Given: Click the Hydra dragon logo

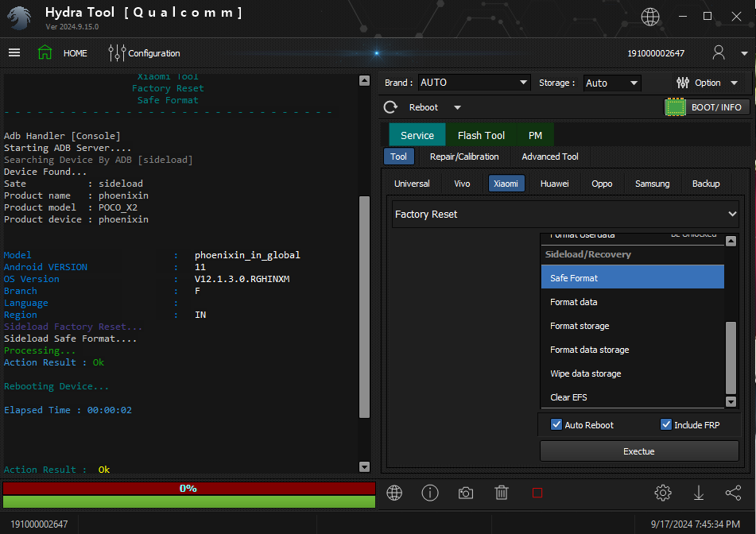Looking at the screenshot, I should tap(19, 17).
